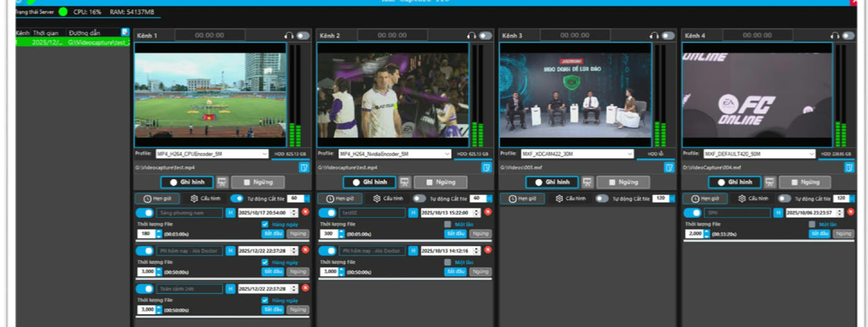Click Ngừng stop button on Kênh 2

click(x=440, y=182)
